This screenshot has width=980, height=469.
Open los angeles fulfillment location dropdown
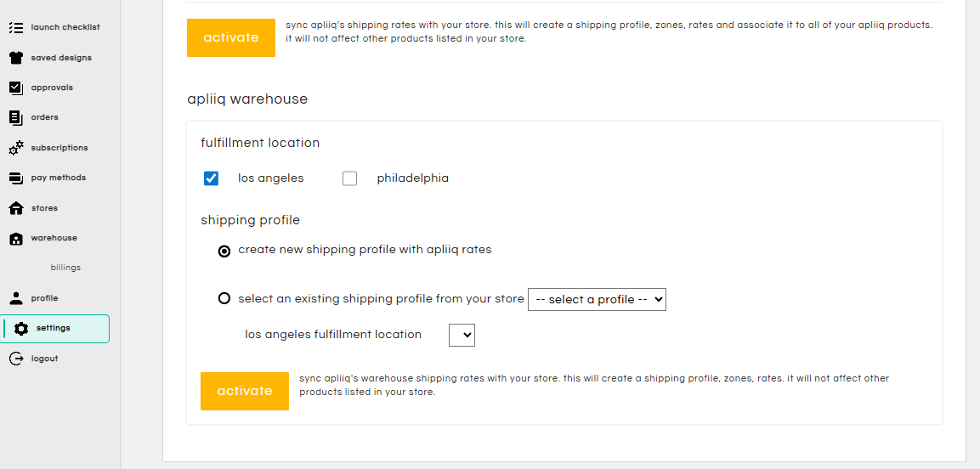click(x=462, y=335)
